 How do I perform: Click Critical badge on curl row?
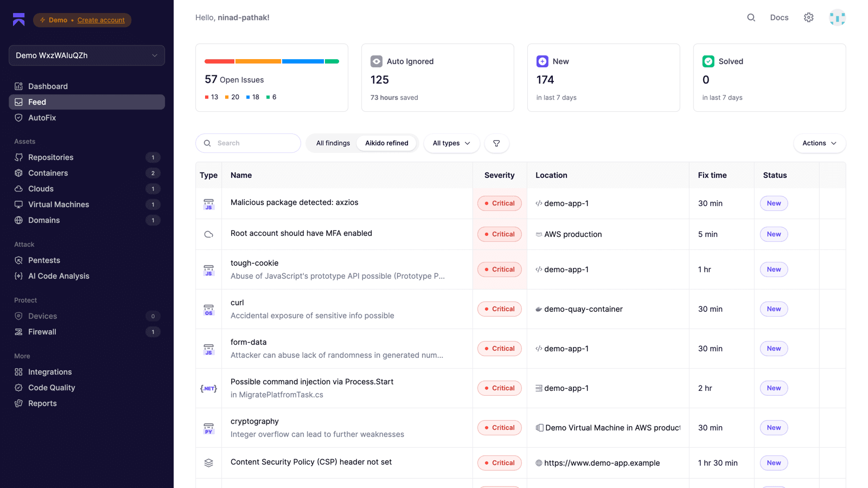[x=500, y=309]
